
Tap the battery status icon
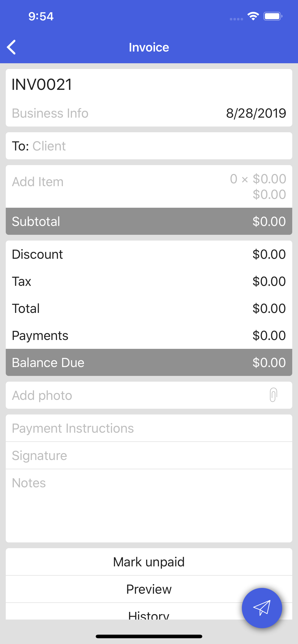(x=273, y=17)
